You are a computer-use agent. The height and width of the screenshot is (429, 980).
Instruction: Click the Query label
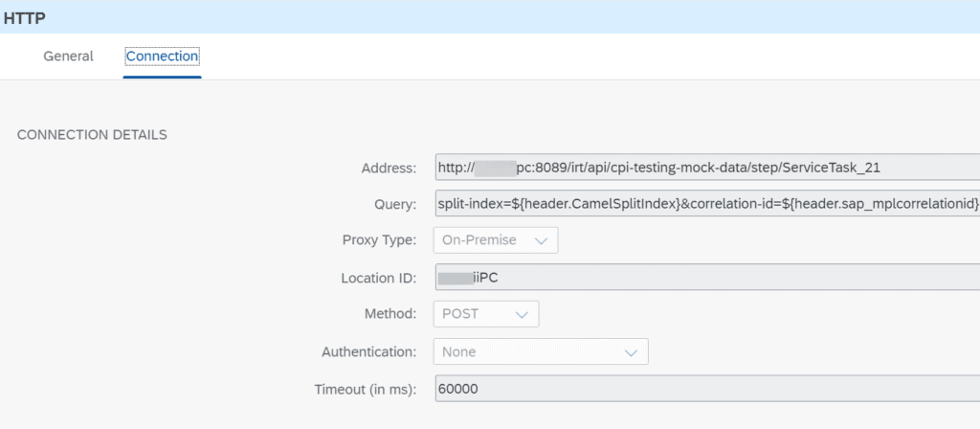pyautogui.click(x=395, y=204)
